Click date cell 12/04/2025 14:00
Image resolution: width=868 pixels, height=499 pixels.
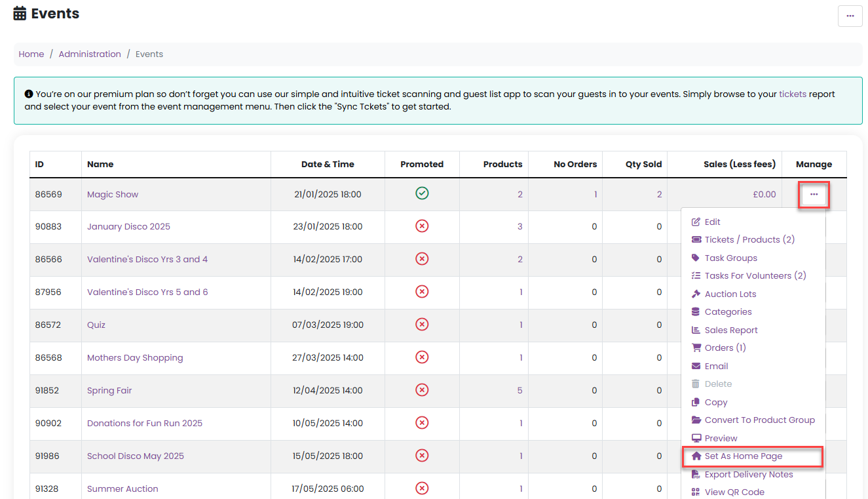[x=328, y=390]
